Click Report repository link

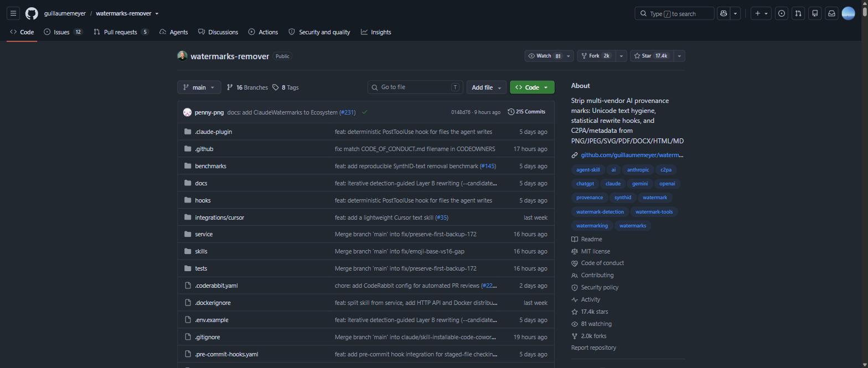pyautogui.click(x=593, y=348)
